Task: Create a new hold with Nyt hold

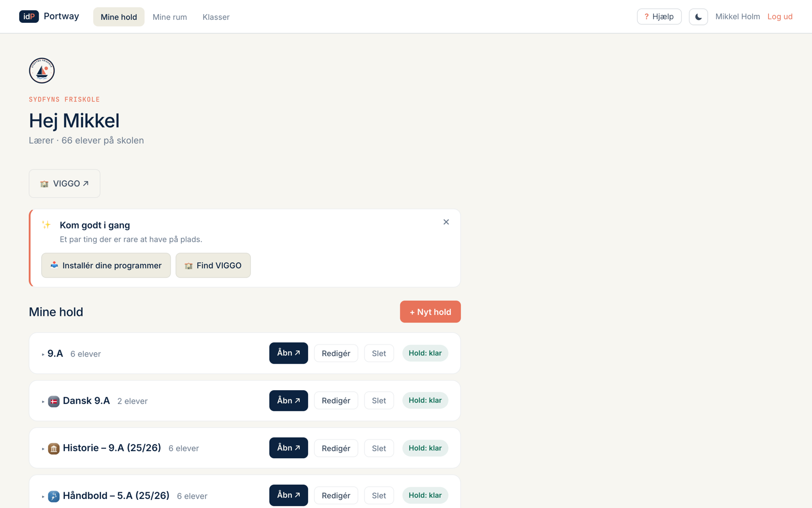Action: pyautogui.click(x=430, y=312)
